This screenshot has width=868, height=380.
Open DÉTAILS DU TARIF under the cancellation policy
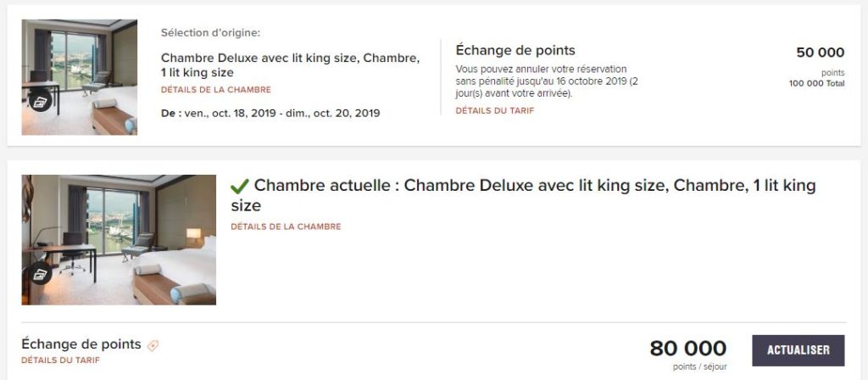pyautogui.click(x=495, y=110)
